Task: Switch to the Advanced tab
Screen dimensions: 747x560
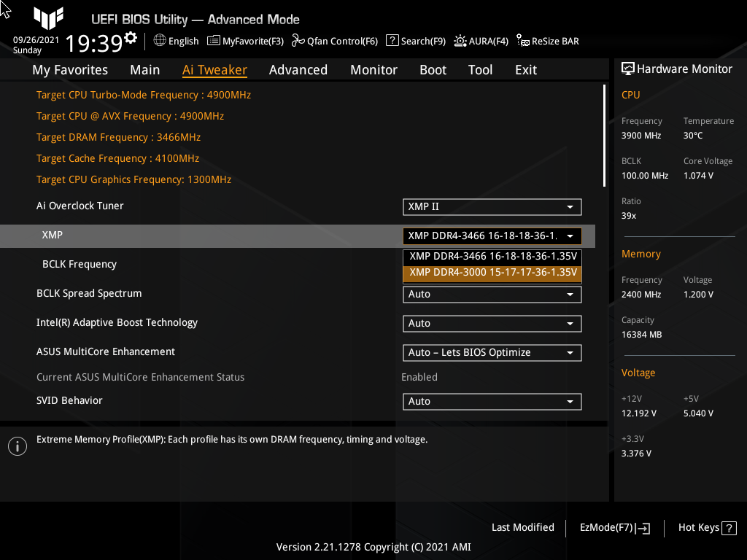Action: [298, 69]
